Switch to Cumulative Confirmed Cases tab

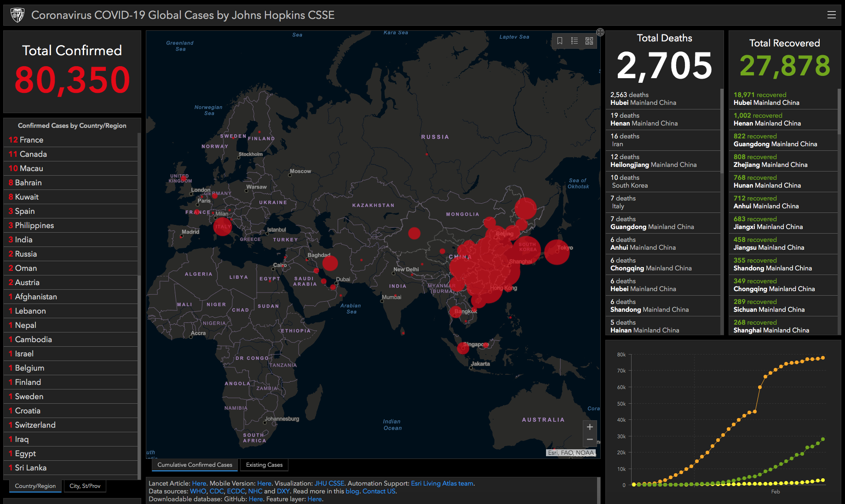coord(195,465)
